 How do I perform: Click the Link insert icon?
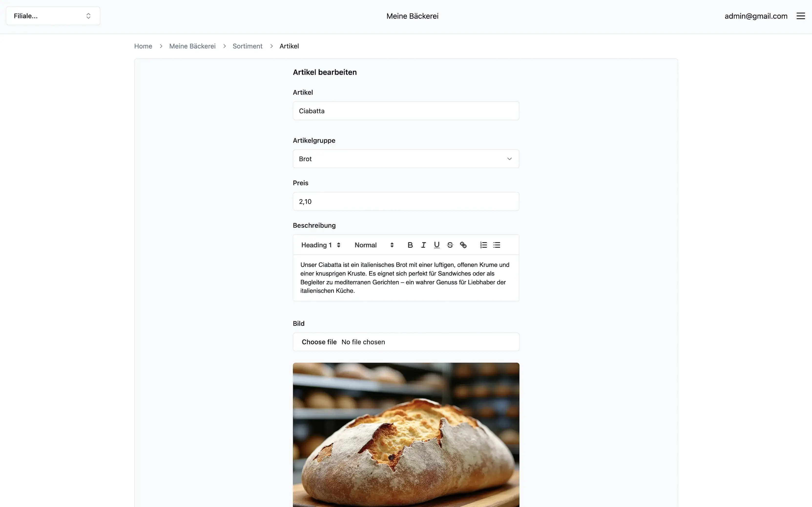[x=463, y=245]
